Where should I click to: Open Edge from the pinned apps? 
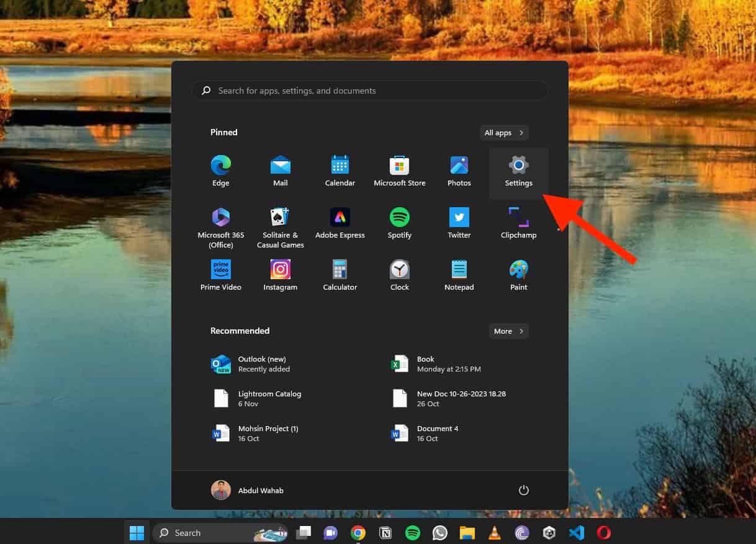[220, 171]
